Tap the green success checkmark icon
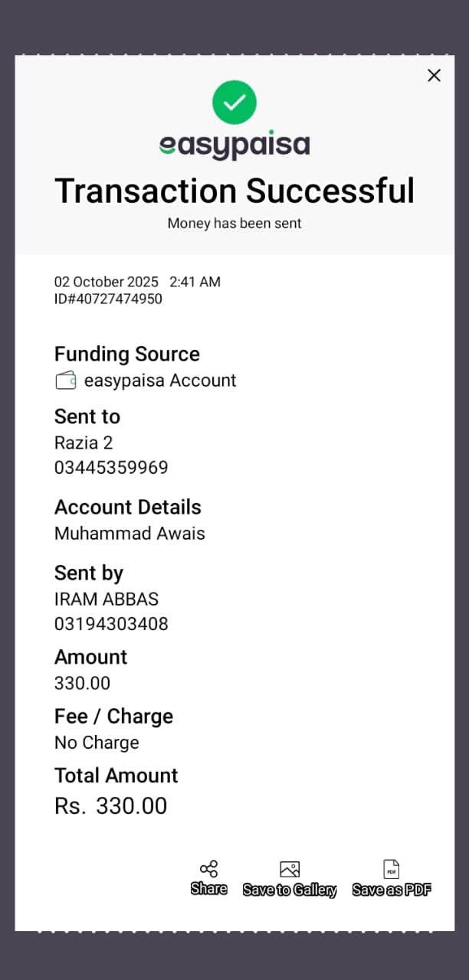Viewport: 469px width, 980px height. coord(235,102)
